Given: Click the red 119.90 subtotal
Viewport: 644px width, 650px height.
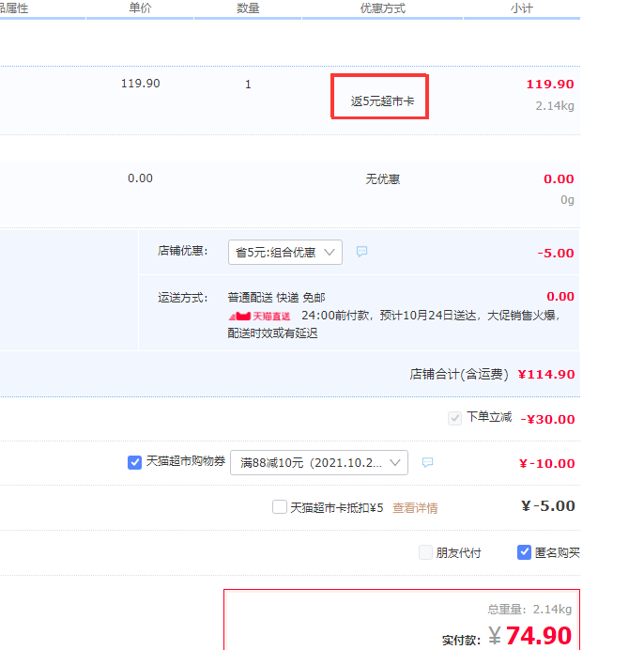Looking at the screenshot, I should (550, 85).
